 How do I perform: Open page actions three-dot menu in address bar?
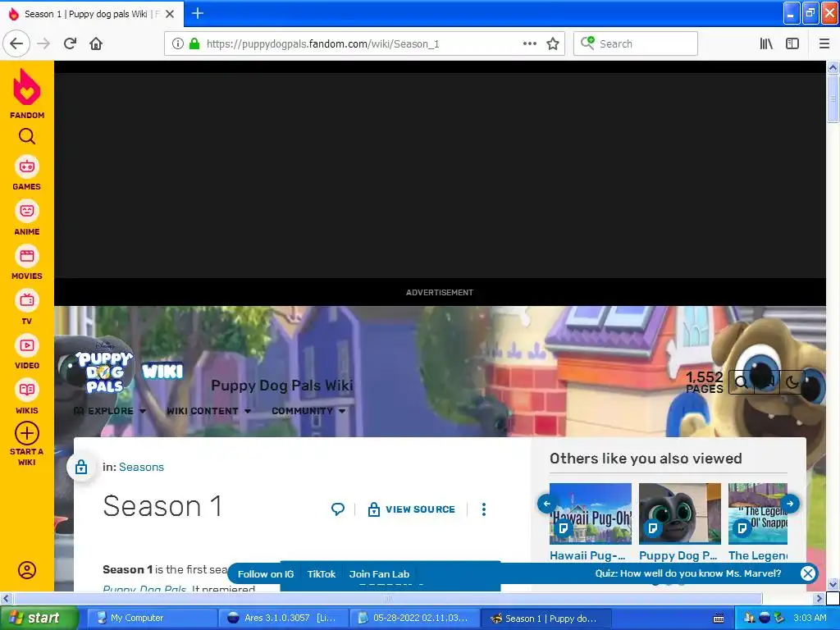(x=530, y=43)
